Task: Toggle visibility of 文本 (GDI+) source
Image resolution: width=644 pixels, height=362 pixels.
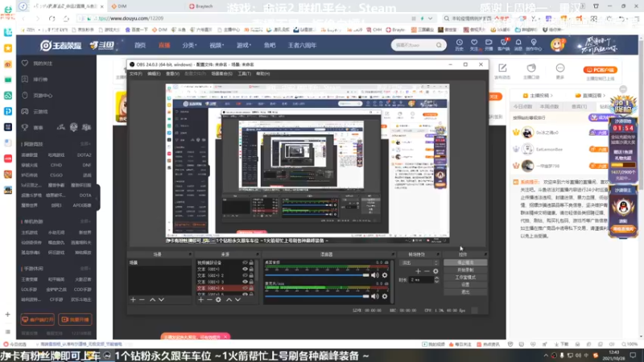Action: (x=245, y=269)
